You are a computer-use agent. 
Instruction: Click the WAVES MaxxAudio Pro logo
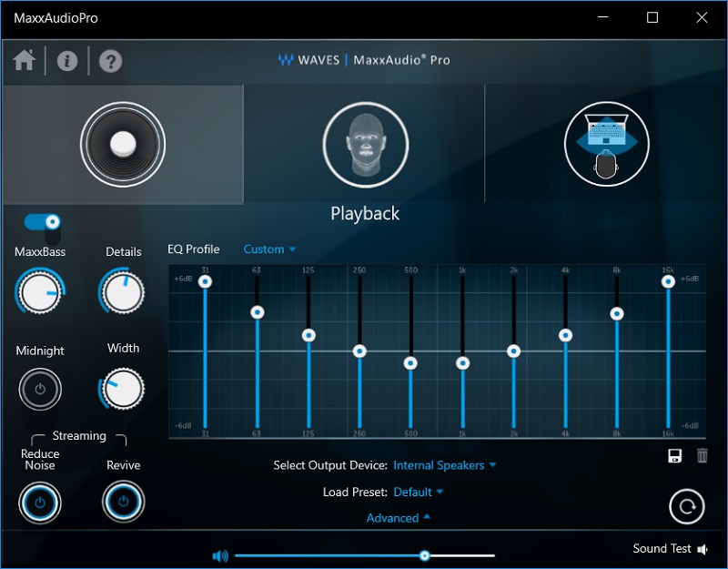pyautogui.click(x=363, y=60)
